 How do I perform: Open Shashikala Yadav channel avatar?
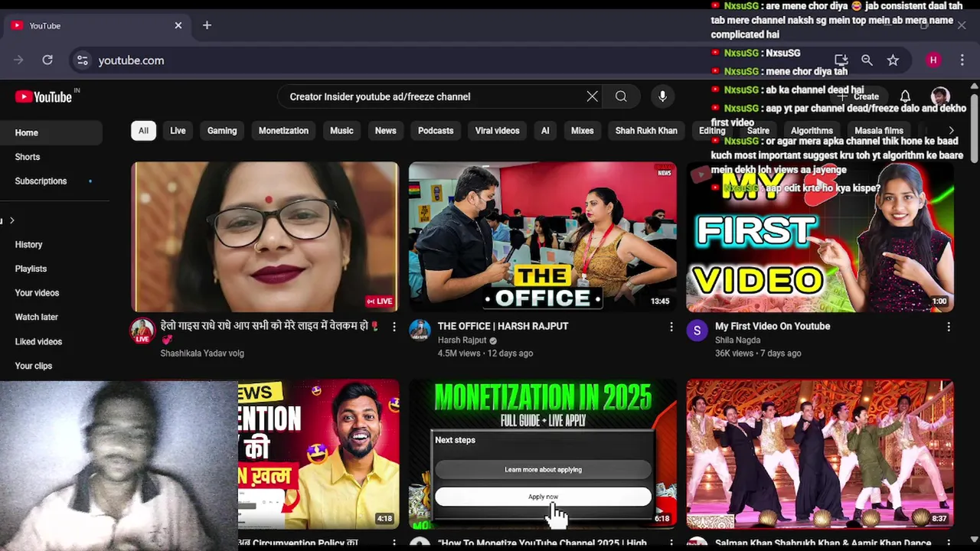click(142, 331)
